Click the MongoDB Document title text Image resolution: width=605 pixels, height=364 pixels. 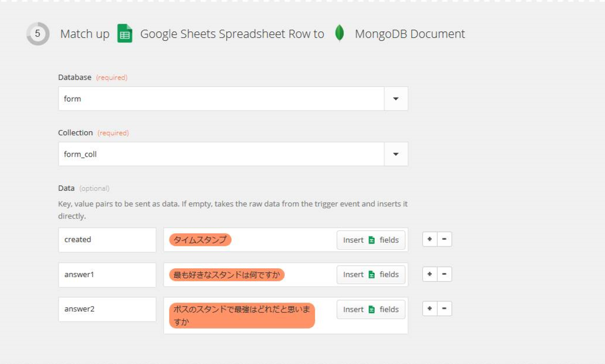point(410,34)
